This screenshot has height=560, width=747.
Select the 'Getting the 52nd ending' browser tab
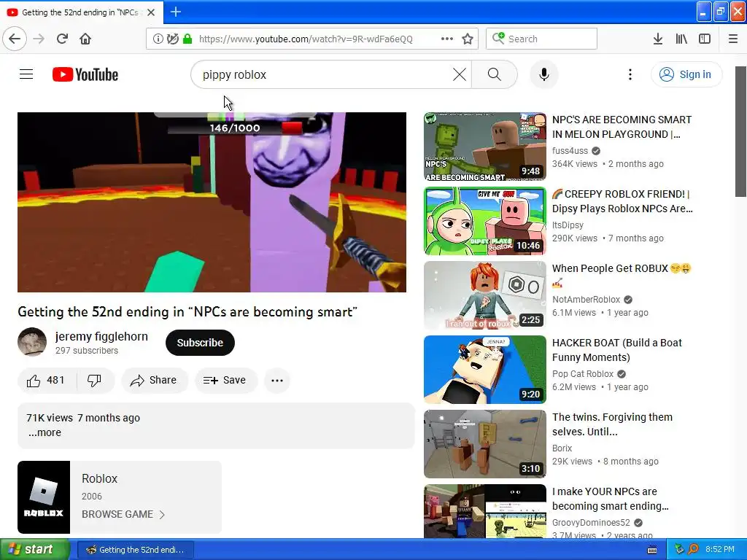(82, 12)
